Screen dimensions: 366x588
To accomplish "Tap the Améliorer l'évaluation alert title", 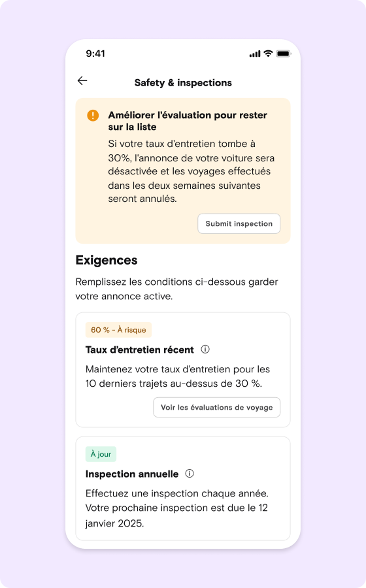I will pos(188,121).
